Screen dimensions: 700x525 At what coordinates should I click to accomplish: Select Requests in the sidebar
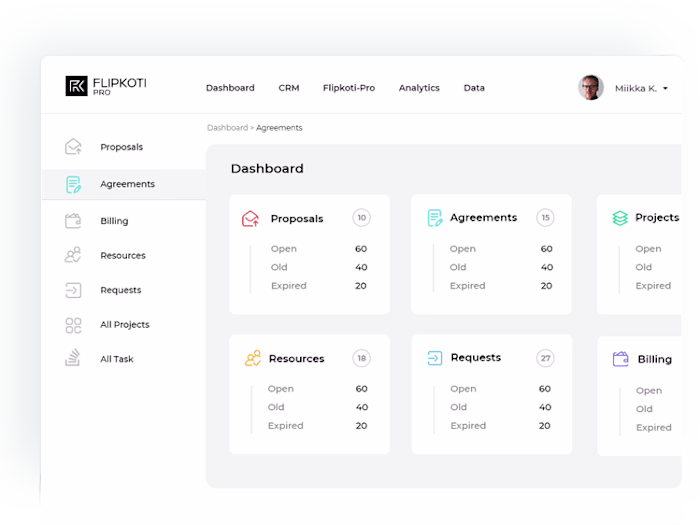coord(124,290)
